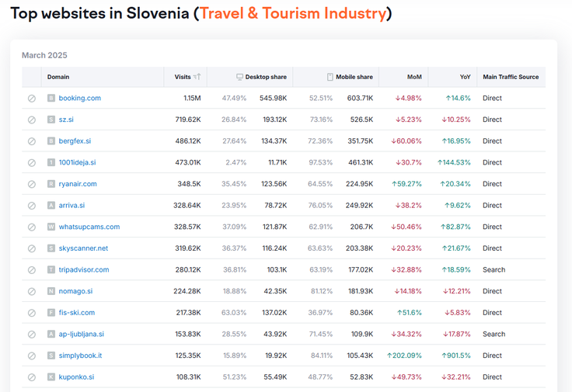572x392 pixels.
Task: Open the ap-ljubljana.si domain link
Action: pyautogui.click(x=82, y=334)
